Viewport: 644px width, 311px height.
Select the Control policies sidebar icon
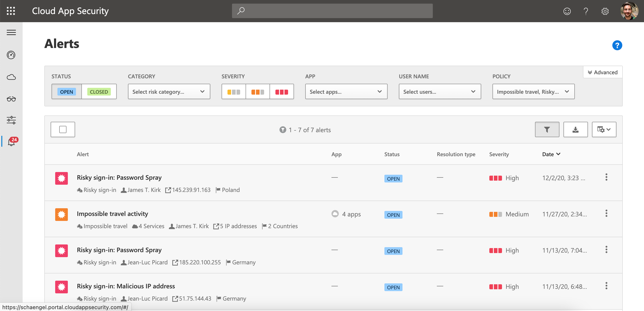point(11,120)
